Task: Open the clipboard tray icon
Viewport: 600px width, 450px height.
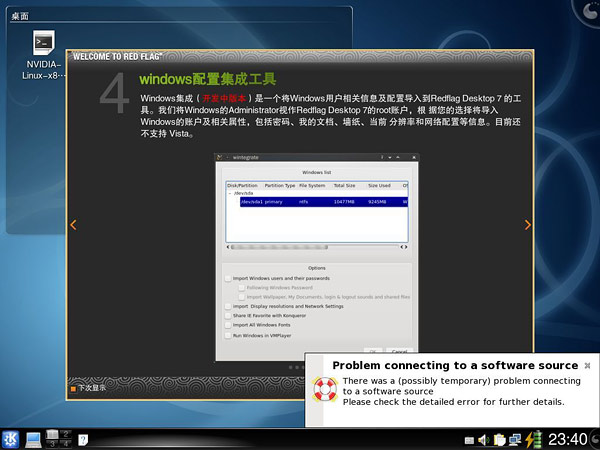Action: (x=499, y=440)
